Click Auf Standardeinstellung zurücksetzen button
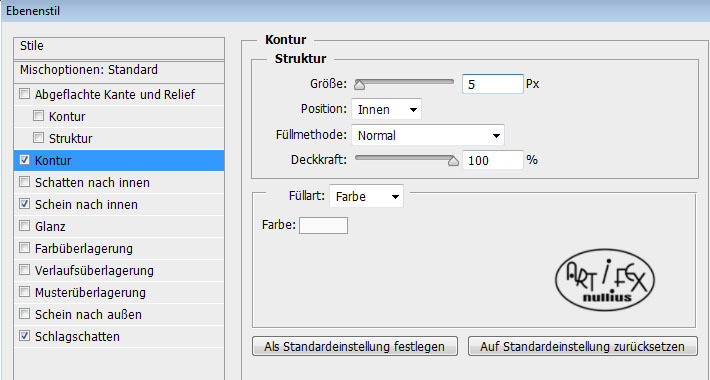Image resolution: width=710 pixels, height=380 pixels. tap(582, 346)
